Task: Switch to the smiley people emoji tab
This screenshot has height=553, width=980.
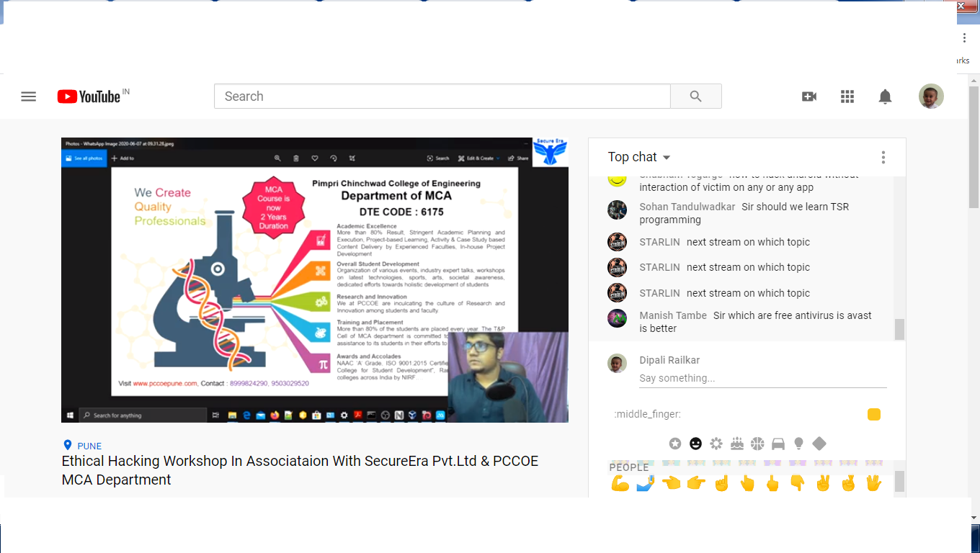Action: (x=695, y=444)
